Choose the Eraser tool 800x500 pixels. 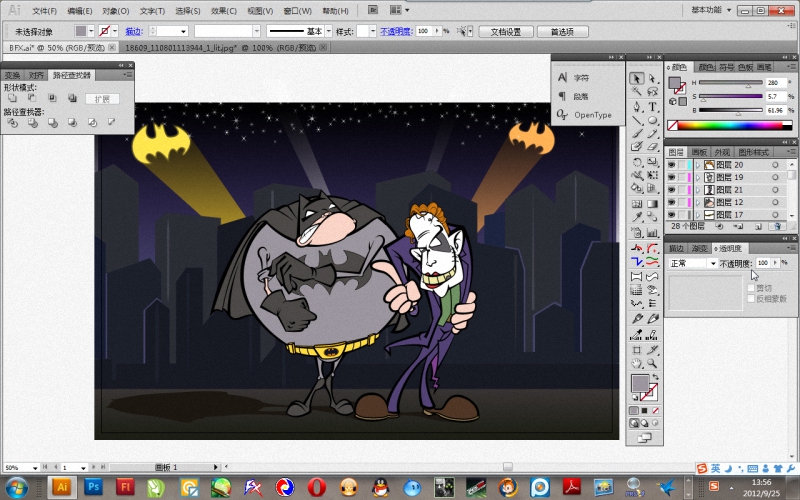(652, 146)
